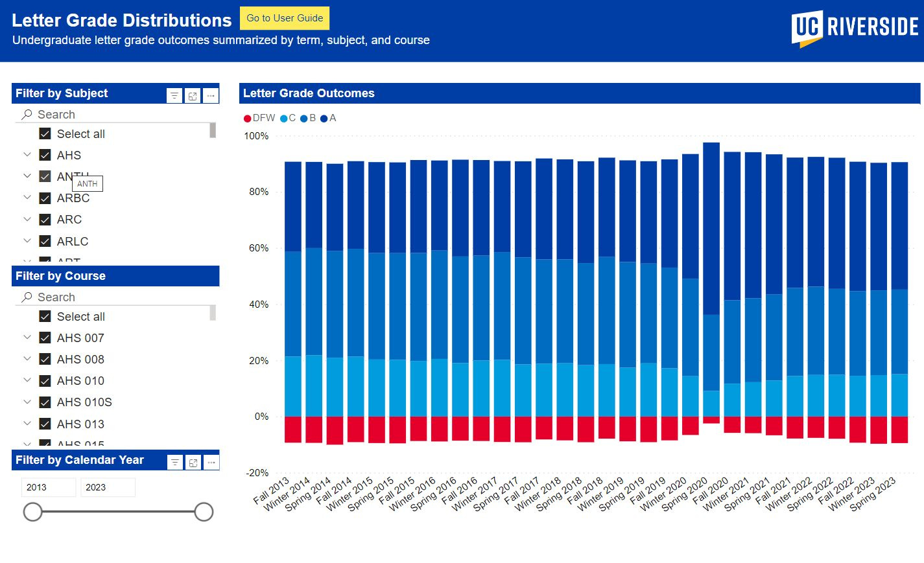This screenshot has width=924, height=563.
Task: Click the filter icon on Calendar Year panel
Action: pos(175,462)
